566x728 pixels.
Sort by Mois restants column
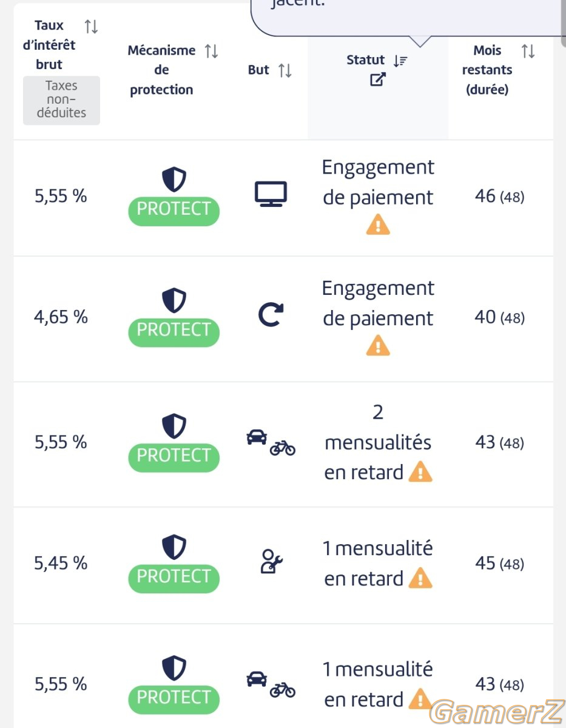click(528, 51)
